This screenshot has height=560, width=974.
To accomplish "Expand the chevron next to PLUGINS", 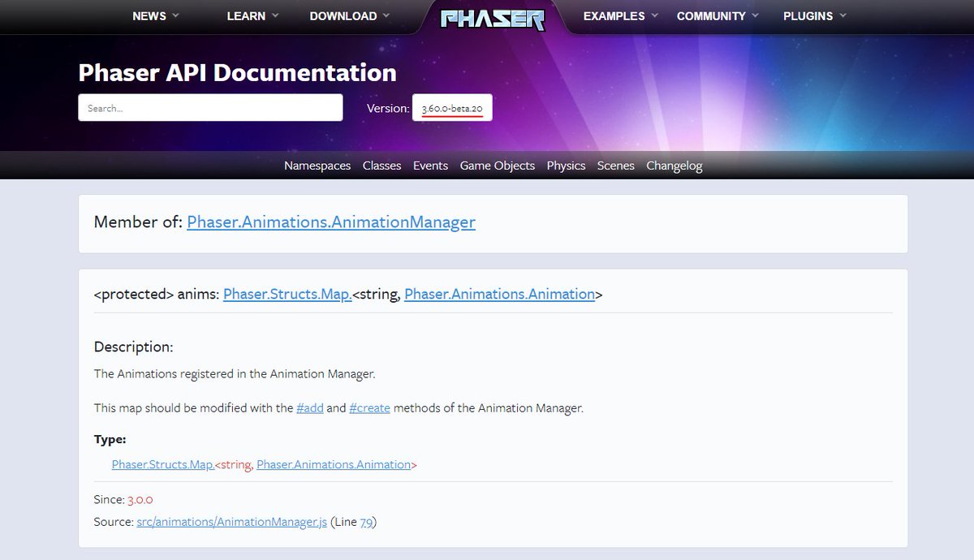I will pos(843,15).
